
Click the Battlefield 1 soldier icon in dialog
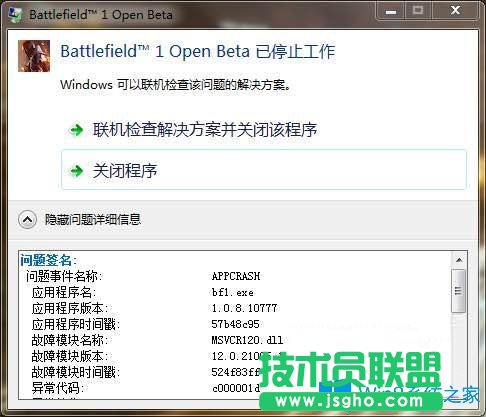[34, 56]
